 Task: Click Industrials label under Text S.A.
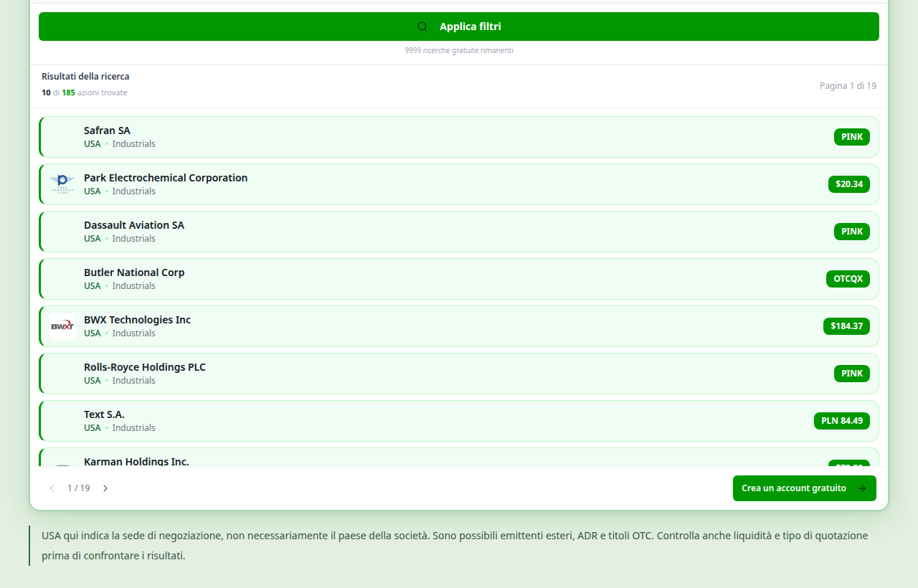click(133, 428)
